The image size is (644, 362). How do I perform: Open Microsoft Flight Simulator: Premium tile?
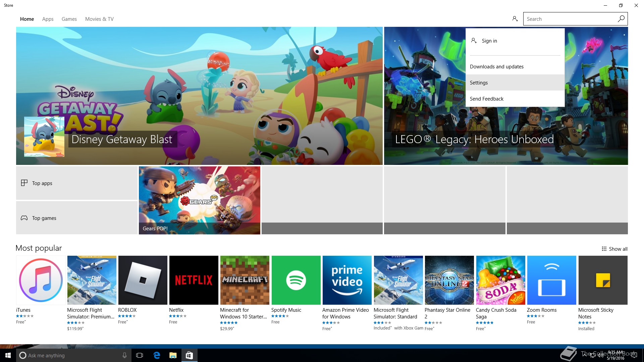[x=92, y=280]
